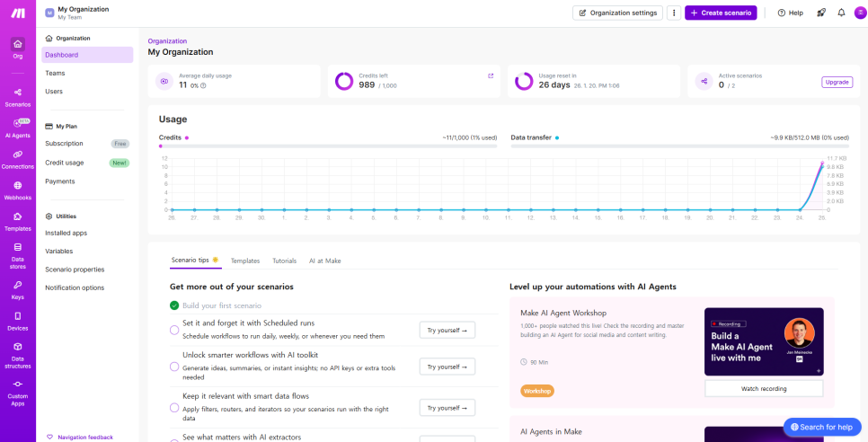Click the Average daily usage icon
Screen dimensions: 868x442
point(164,82)
